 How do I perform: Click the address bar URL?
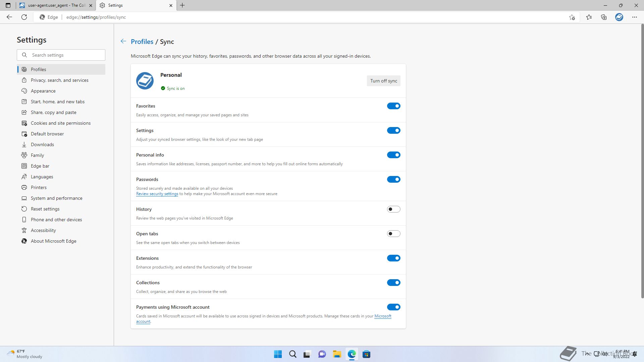coord(96,17)
